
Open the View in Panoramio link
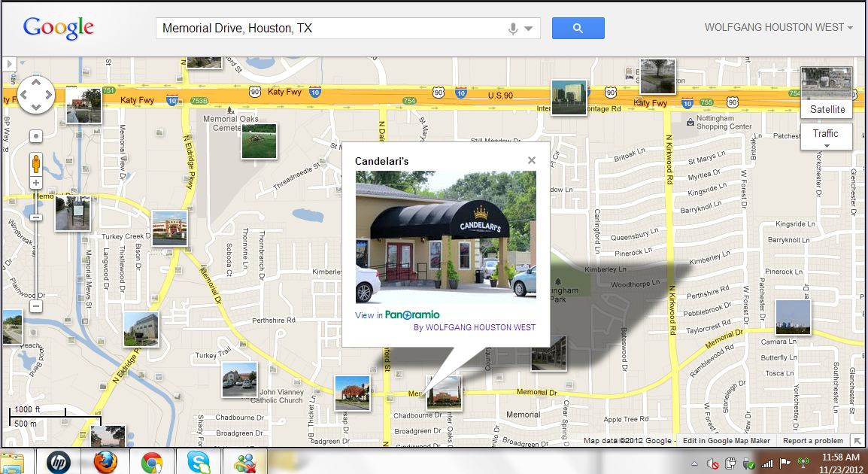pyautogui.click(x=397, y=314)
